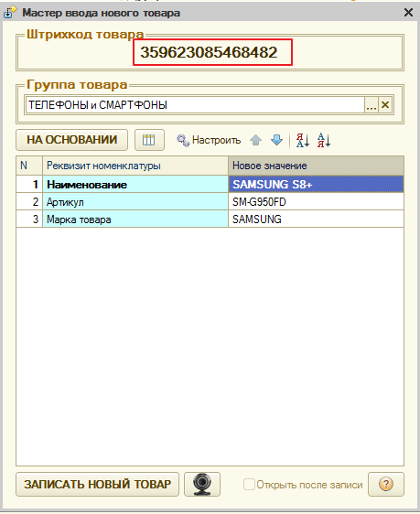This screenshot has height=514, width=420.
Task: Open product group selection via ellipsis button
Action: pos(372,105)
